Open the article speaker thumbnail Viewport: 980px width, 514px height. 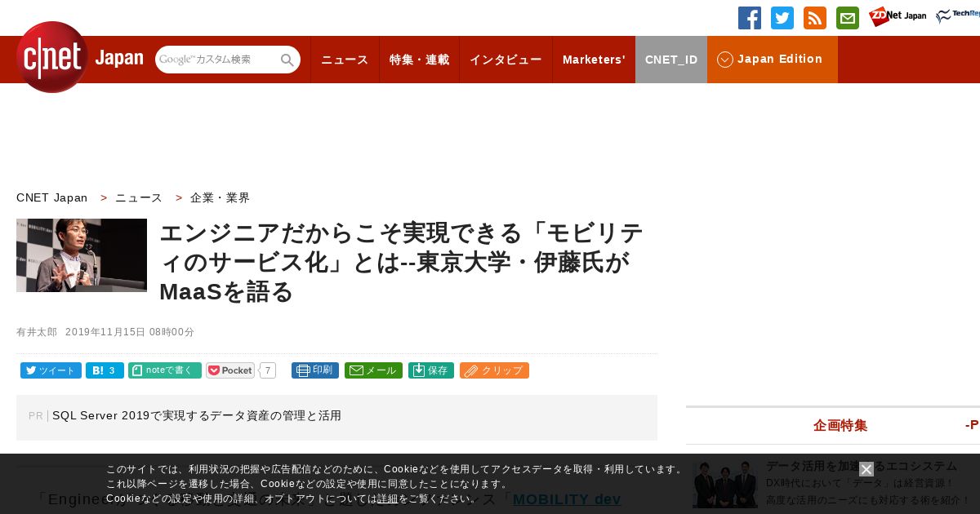[x=82, y=255]
